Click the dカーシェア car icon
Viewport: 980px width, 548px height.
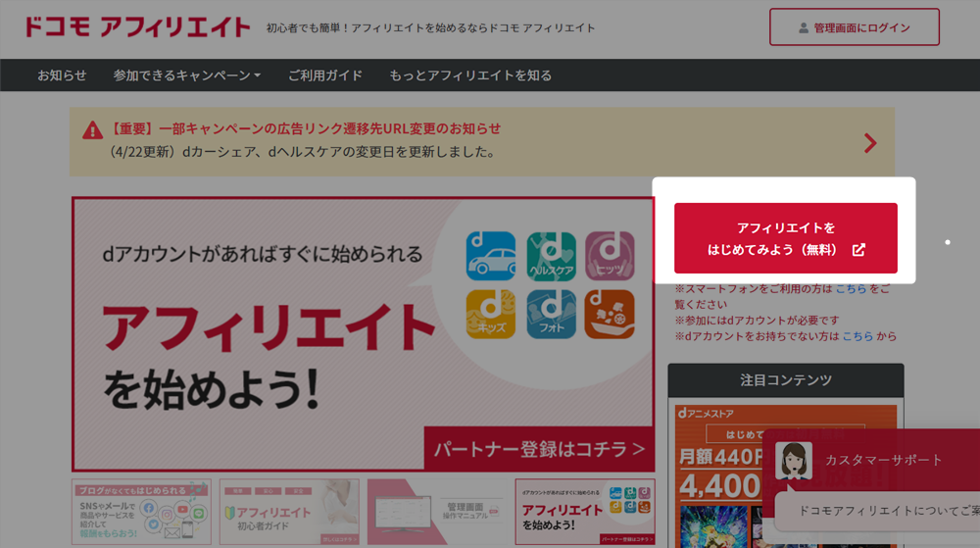coord(491,256)
